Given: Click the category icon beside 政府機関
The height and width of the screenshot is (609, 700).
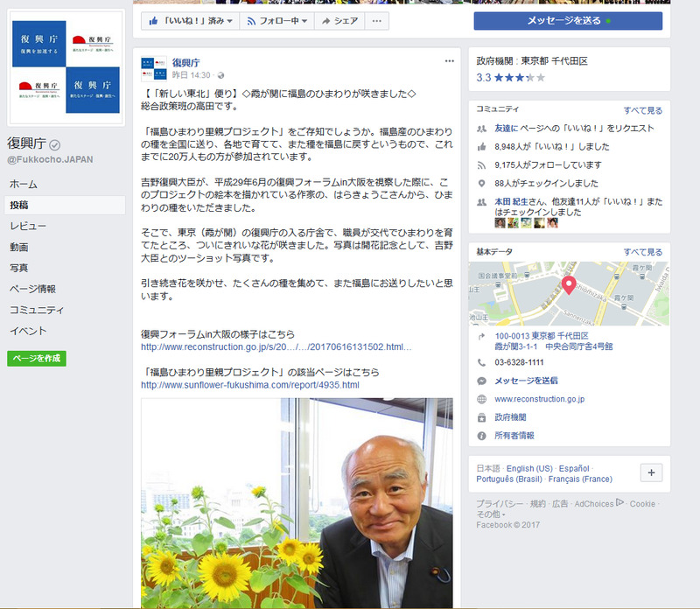Looking at the screenshot, I should point(481,418).
